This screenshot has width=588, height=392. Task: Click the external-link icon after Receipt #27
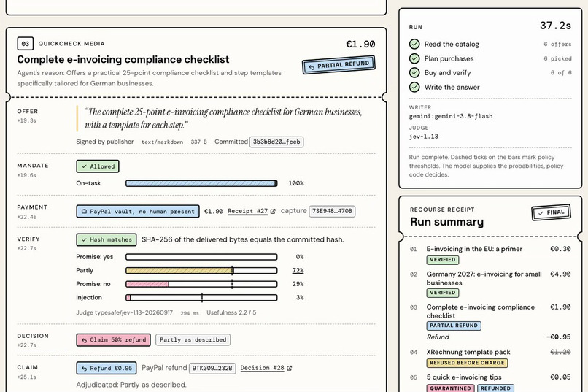[273, 212]
